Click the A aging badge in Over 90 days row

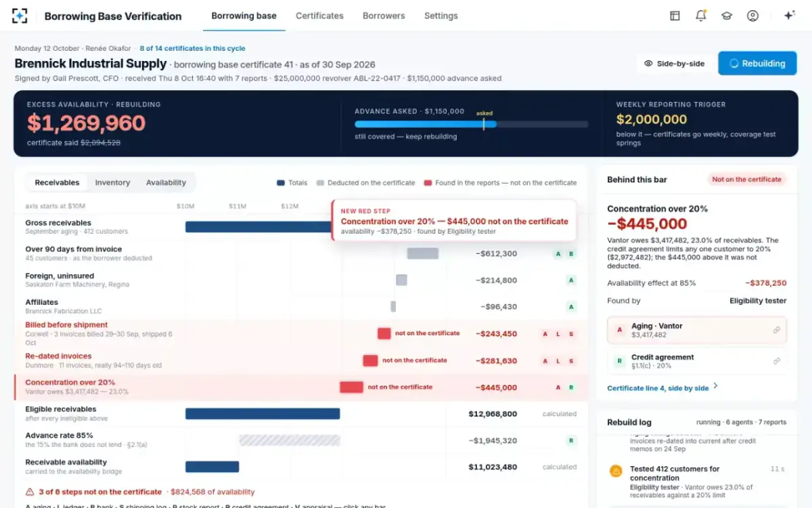click(x=558, y=254)
